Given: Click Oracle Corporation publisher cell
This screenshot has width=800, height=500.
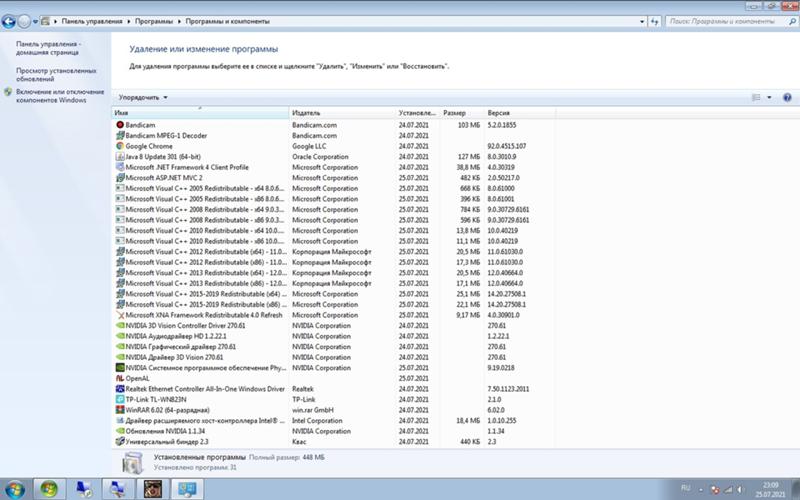Looking at the screenshot, I should coord(320,157).
